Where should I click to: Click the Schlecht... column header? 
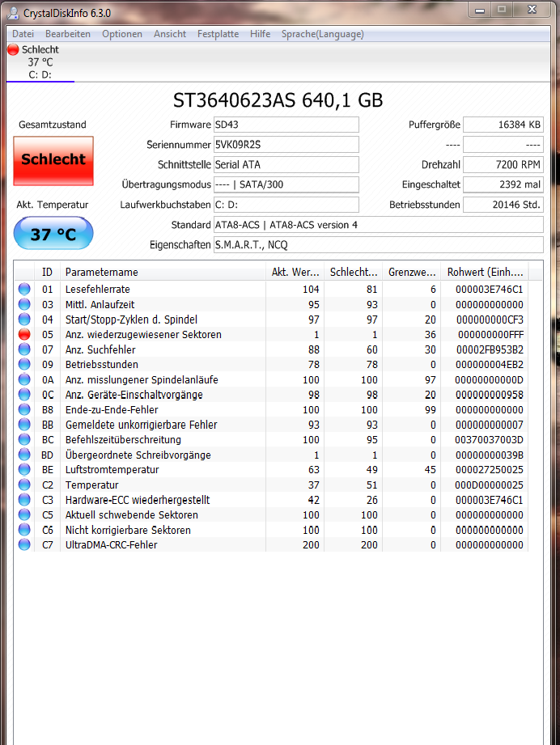click(x=353, y=272)
